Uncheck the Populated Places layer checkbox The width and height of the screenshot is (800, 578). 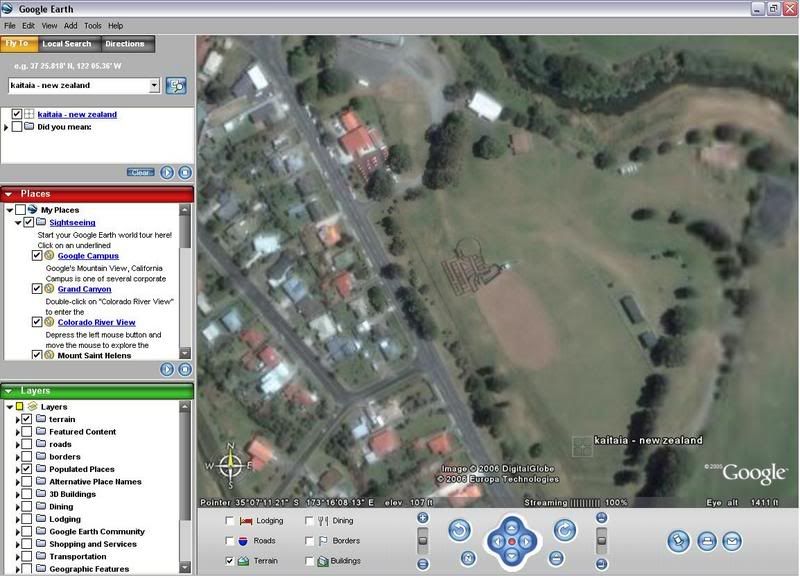[27, 469]
